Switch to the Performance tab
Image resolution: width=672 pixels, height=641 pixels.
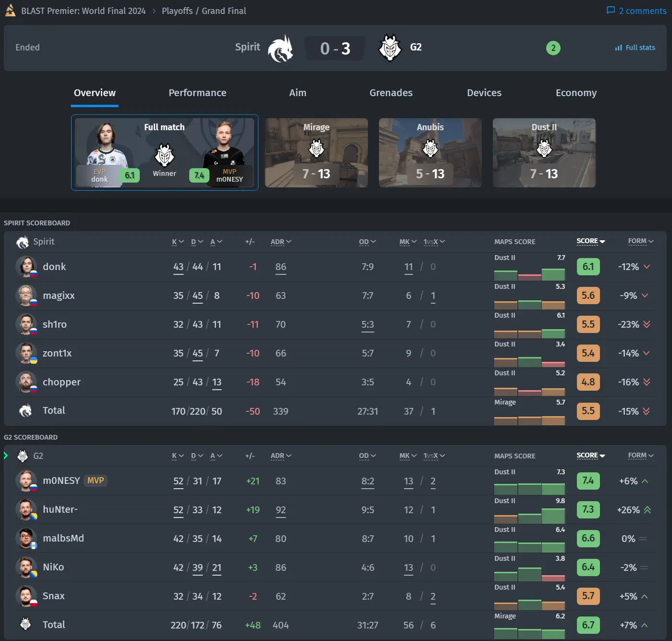click(x=197, y=93)
